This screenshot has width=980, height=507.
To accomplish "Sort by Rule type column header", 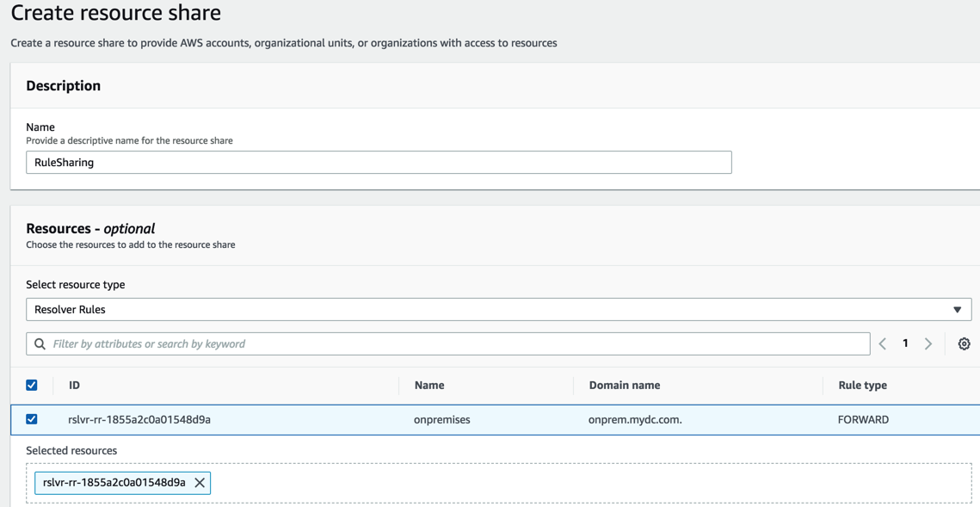I will (x=862, y=385).
